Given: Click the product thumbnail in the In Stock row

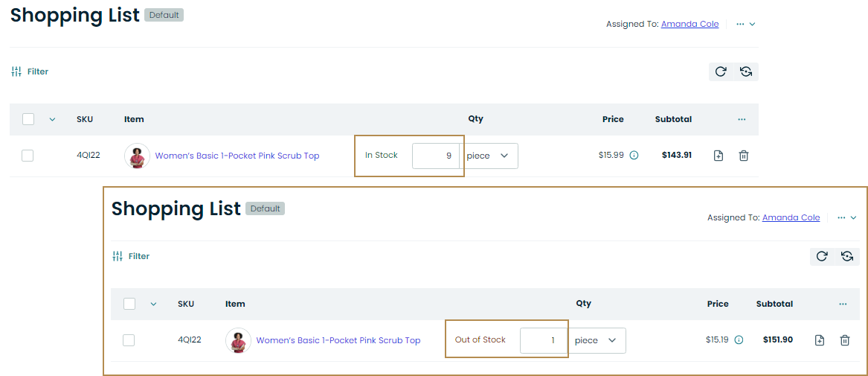Looking at the screenshot, I should pos(137,156).
